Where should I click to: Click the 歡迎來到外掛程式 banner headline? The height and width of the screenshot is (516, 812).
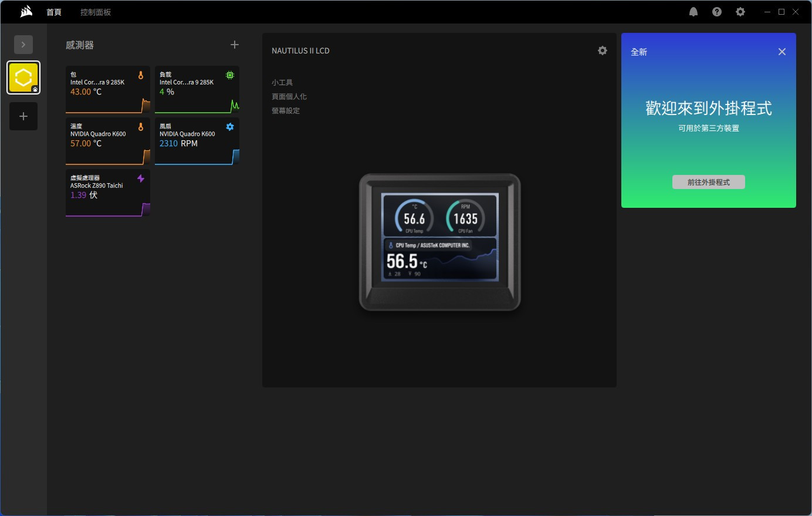(x=709, y=108)
